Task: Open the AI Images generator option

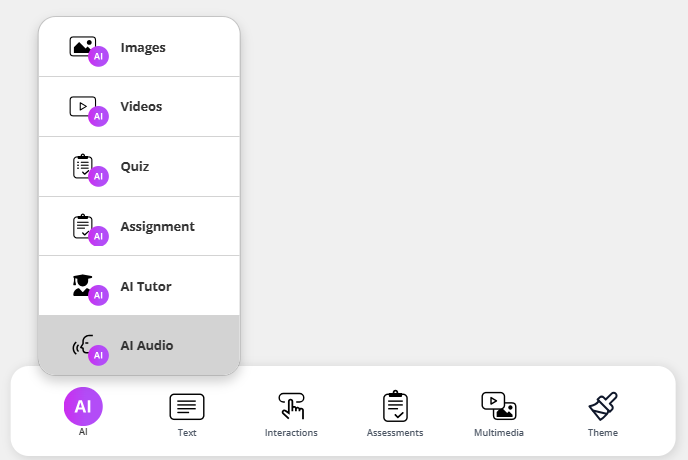Action: 139,47
